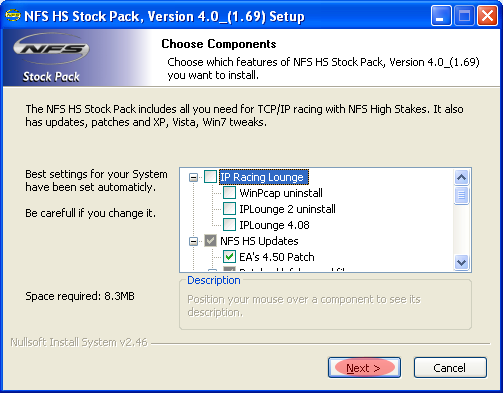
Task: Close the setup window
Action: pyautogui.click(x=487, y=15)
